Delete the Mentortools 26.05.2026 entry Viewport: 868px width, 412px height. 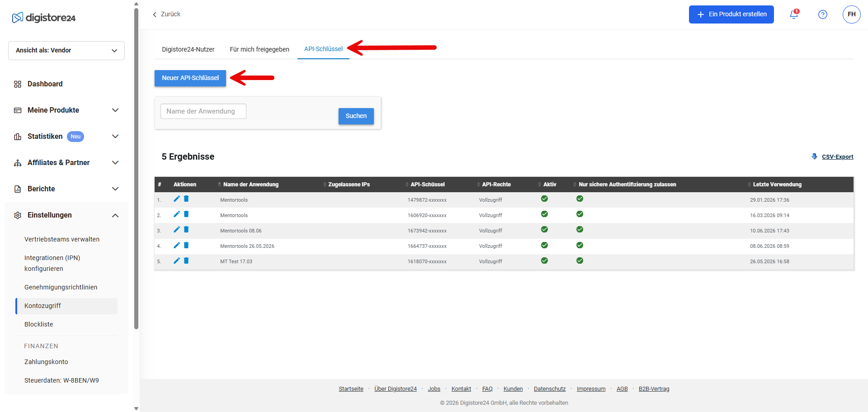pos(186,245)
